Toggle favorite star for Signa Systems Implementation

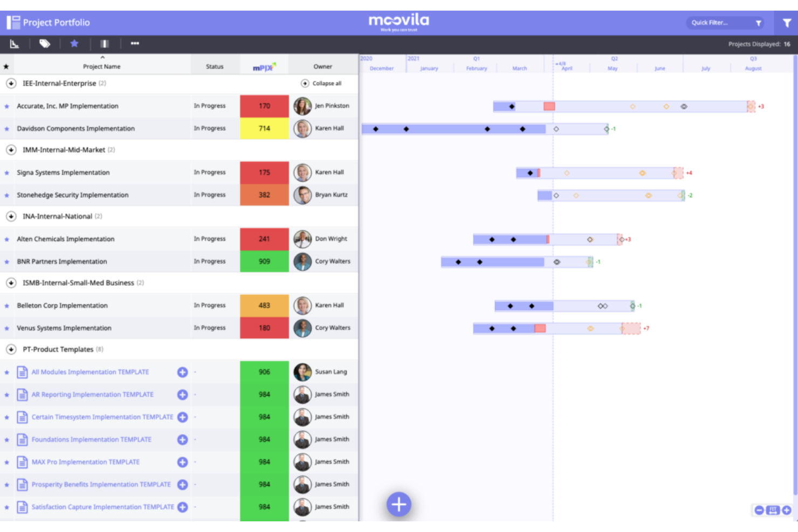[x=6, y=173]
